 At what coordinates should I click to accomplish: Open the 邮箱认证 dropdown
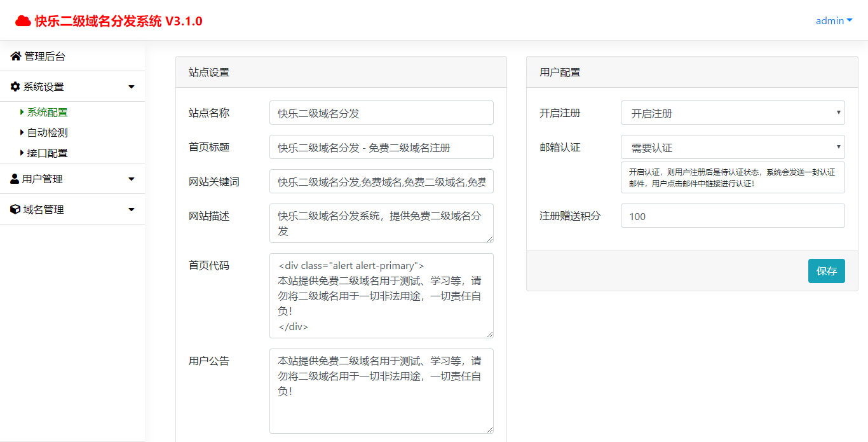click(732, 147)
